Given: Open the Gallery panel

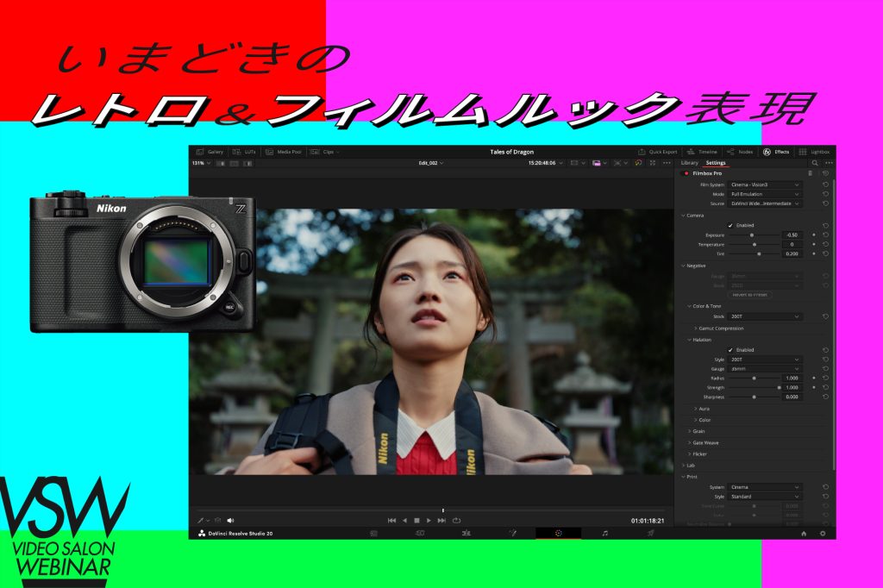Looking at the screenshot, I should pyautogui.click(x=210, y=152).
